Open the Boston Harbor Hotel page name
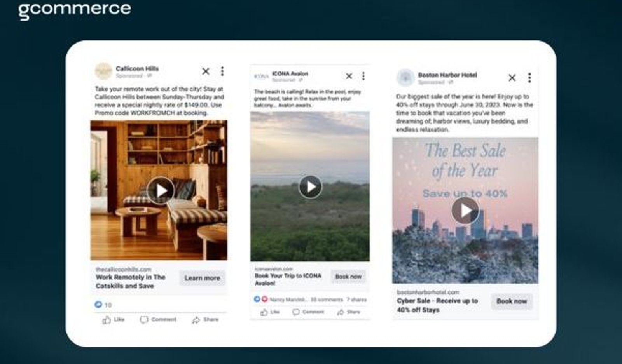 click(447, 75)
